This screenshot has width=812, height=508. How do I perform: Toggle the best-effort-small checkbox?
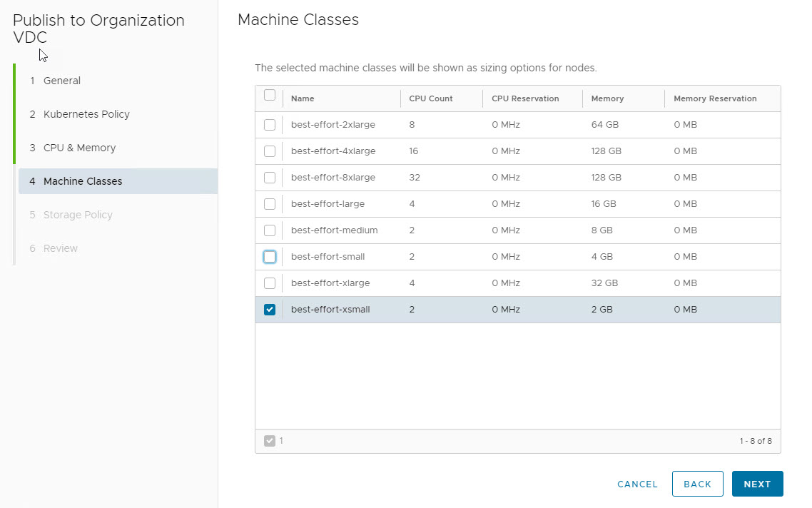click(x=269, y=257)
